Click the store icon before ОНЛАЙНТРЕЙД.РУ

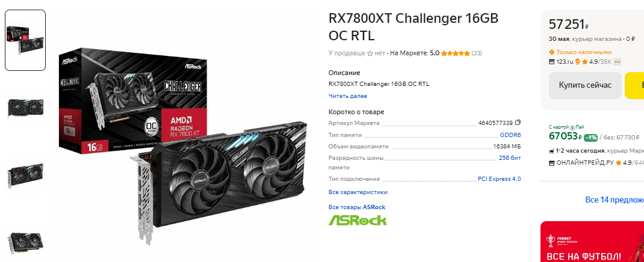point(551,163)
